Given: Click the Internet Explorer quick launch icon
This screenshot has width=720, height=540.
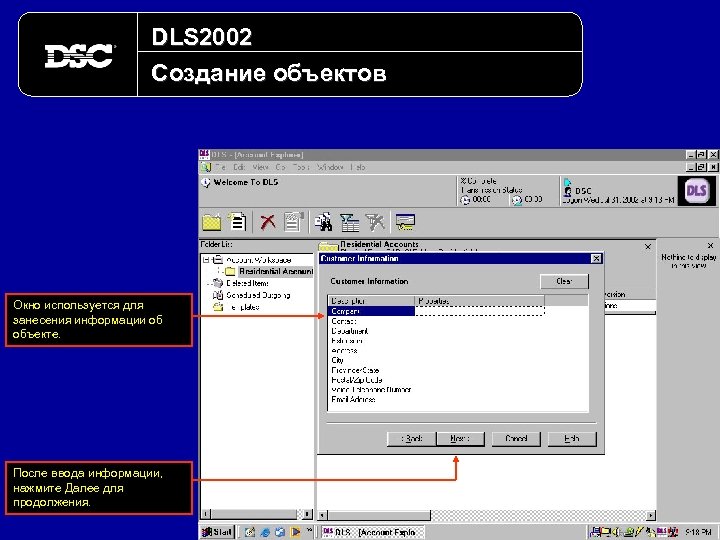Looking at the screenshot, I should pos(265,532).
